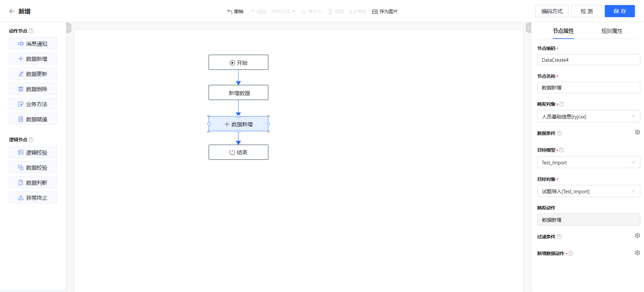Click help icon beside 动作节点
Screen dimensions: 644x292
pos(31,31)
